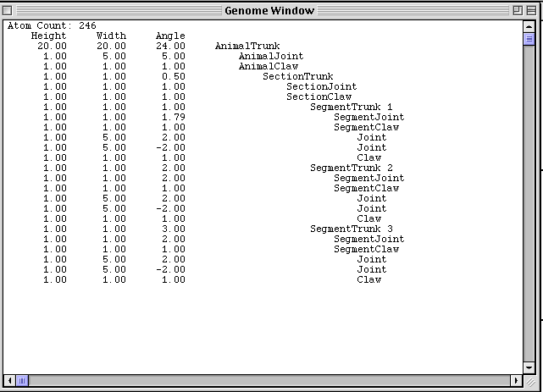Image resolution: width=543 pixels, height=392 pixels.
Task: Click the AnimalJoint gene name
Action: [271, 56]
